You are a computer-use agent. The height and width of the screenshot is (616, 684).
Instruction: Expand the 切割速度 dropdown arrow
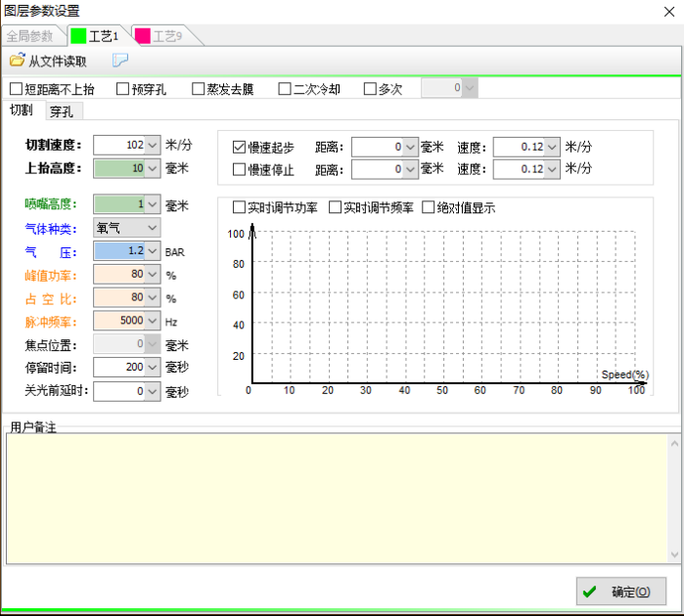(x=152, y=145)
